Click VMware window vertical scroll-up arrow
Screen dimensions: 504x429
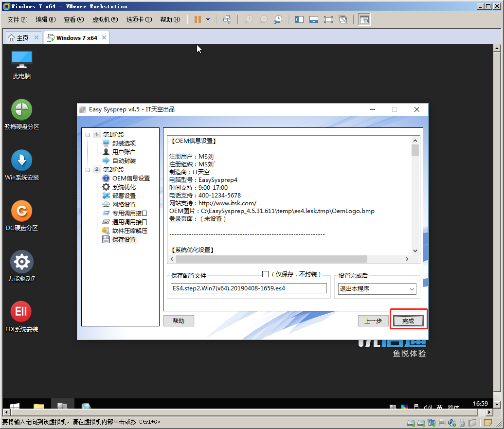tap(497, 48)
